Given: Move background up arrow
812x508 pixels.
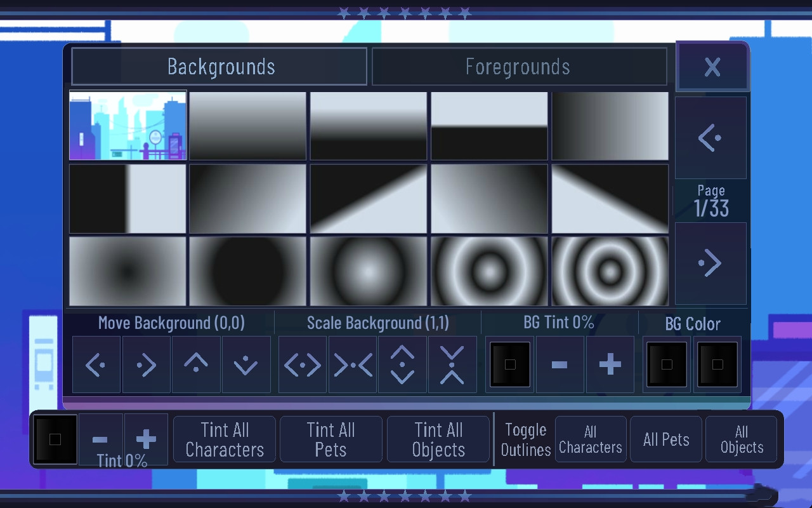Looking at the screenshot, I should click(x=196, y=364).
